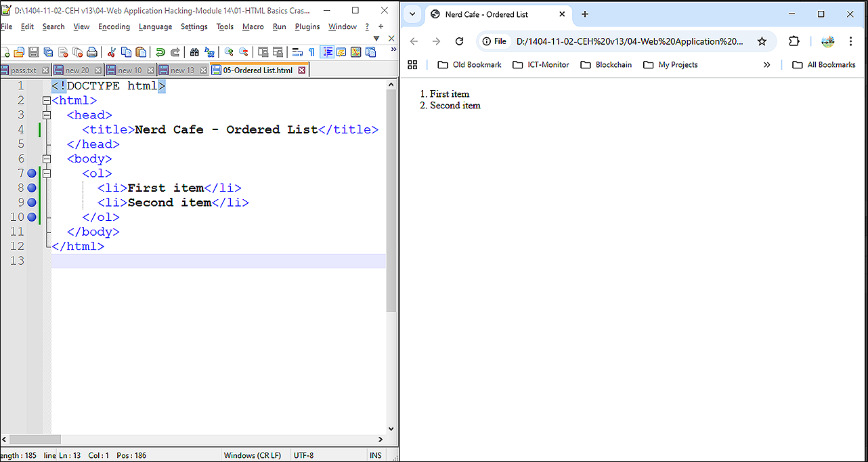This screenshot has width=868, height=462.
Task: Collapse the <ol> fold marker on line 7
Action: click(47, 173)
